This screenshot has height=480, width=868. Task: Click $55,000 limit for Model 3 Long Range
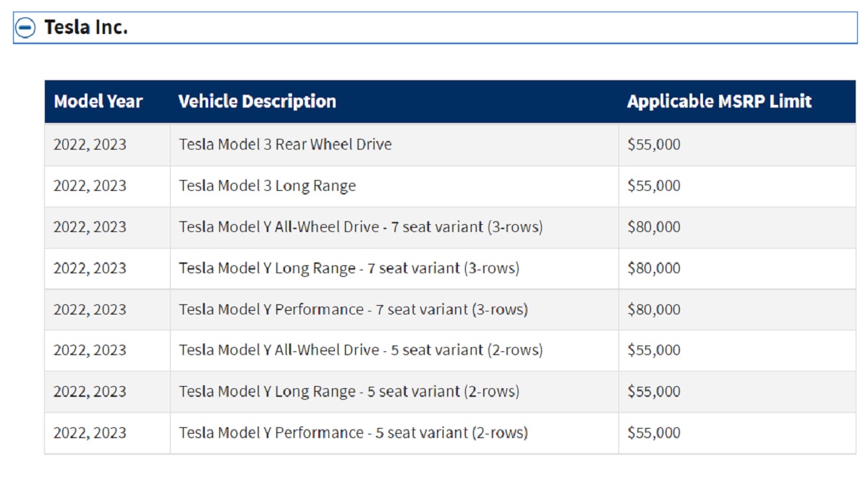tap(654, 186)
